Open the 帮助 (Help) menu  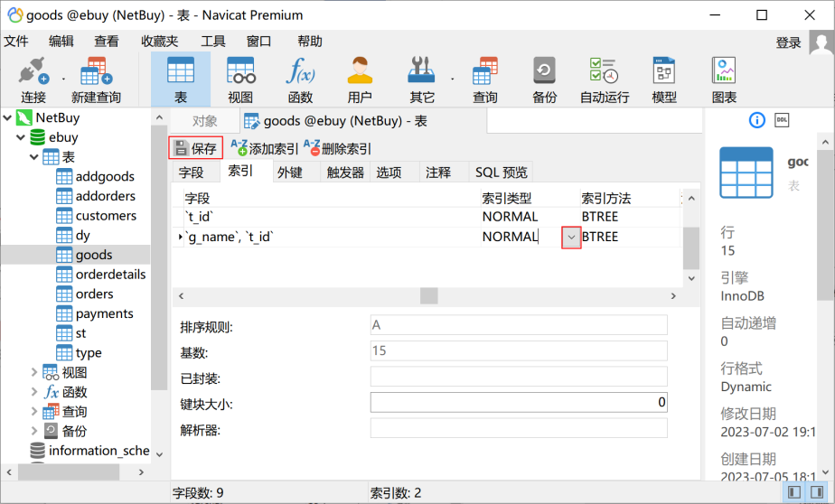[310, 42]
